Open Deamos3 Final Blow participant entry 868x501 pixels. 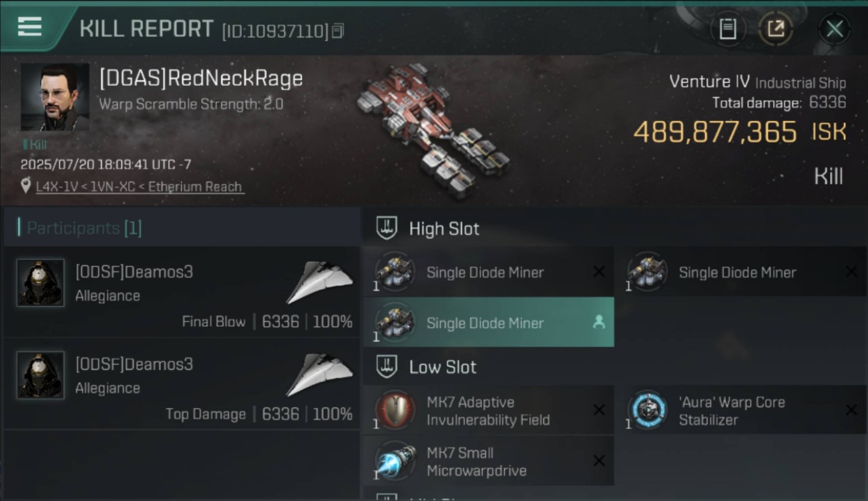(182, 292)
